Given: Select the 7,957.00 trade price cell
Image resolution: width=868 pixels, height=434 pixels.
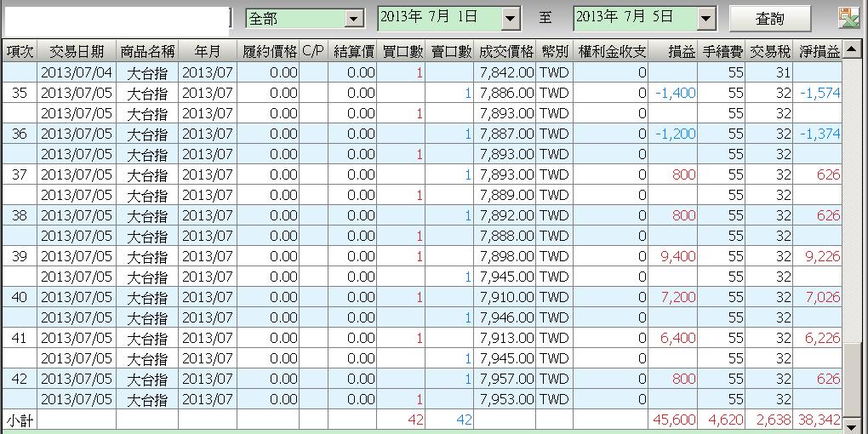Looking at the screenshot, I should 505,380.
